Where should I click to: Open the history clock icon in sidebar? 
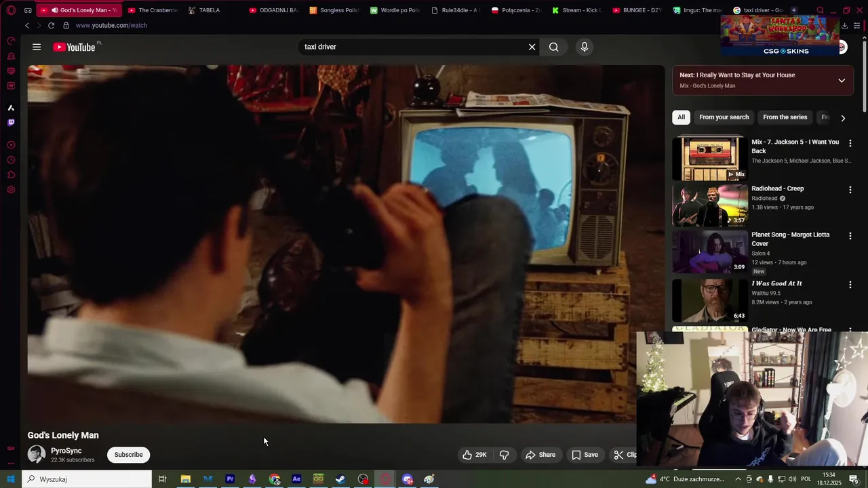[11, 160]
